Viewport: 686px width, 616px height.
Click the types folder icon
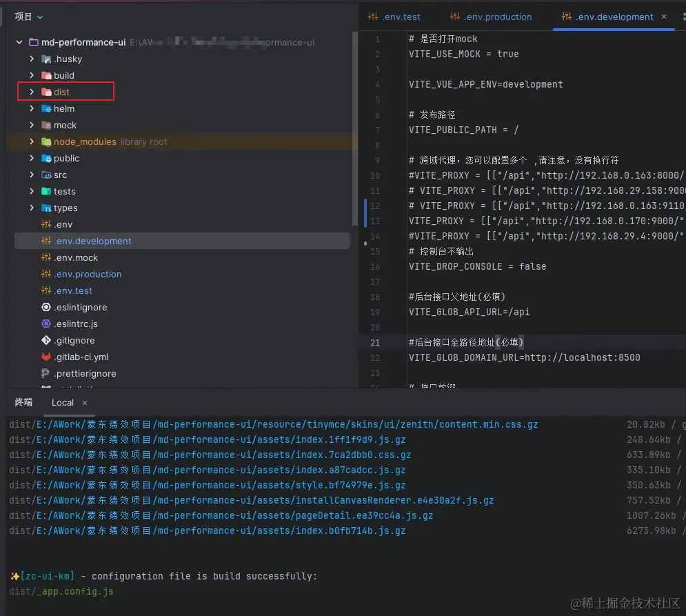tap(46, 208)
